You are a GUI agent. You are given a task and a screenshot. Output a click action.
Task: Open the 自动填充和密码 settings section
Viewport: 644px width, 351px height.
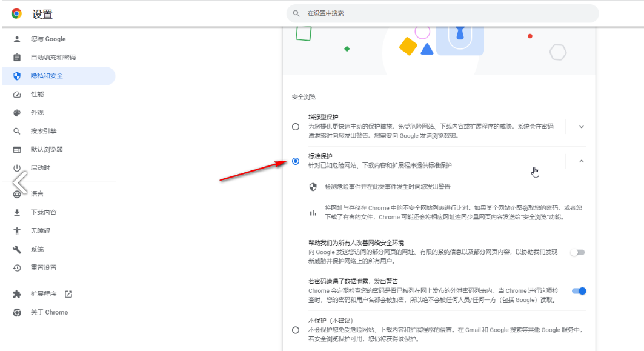point(59,57)
